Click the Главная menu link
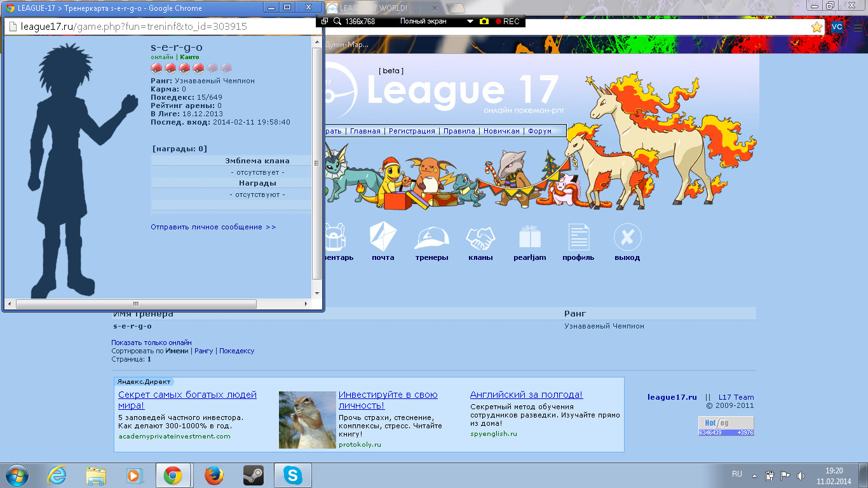The image size is (868, 488). [x=365, y=131]
